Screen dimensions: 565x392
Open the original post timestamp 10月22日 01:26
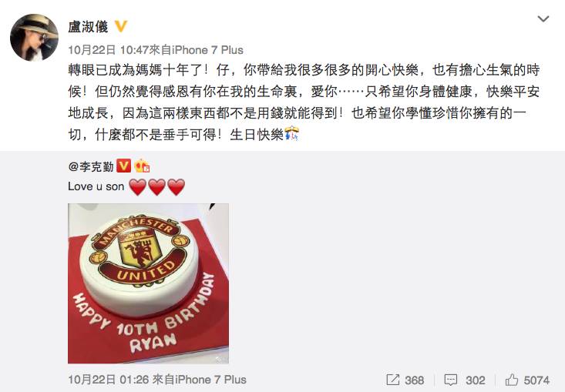[108, 380]
